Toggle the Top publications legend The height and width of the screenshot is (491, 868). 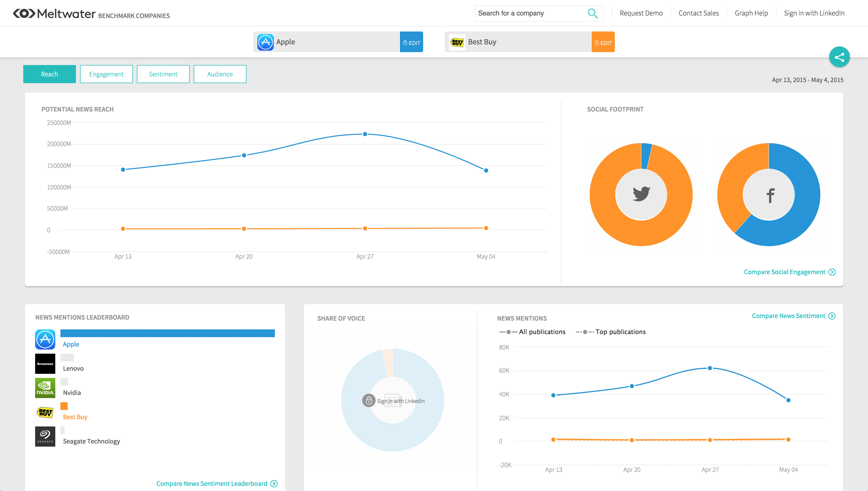pyautogui.click(x=610, y=332)
